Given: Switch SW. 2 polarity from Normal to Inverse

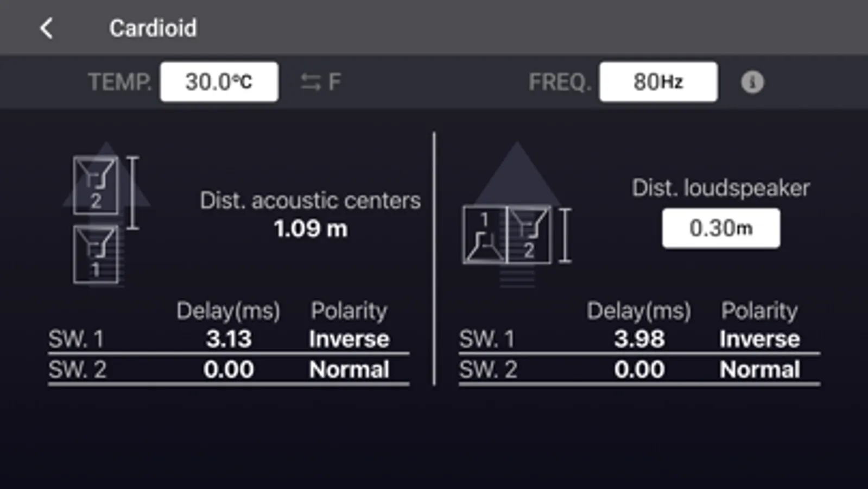Looking at the screenshot, I should (x=349, y=369).
